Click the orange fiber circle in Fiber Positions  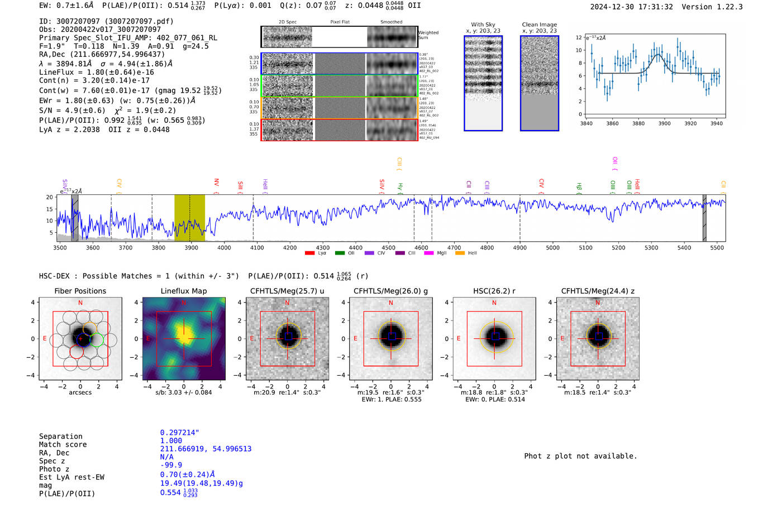(89, 329)
